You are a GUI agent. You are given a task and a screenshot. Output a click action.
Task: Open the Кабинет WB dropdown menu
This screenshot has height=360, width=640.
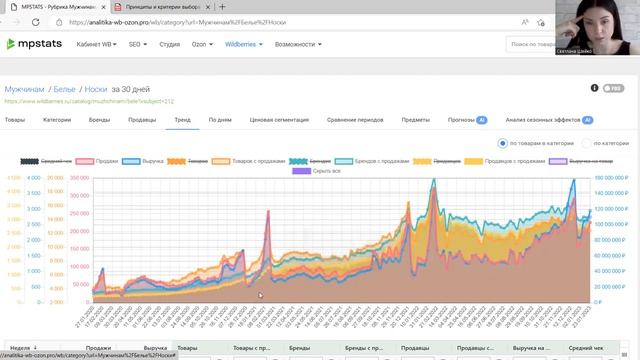click(96, 44)
